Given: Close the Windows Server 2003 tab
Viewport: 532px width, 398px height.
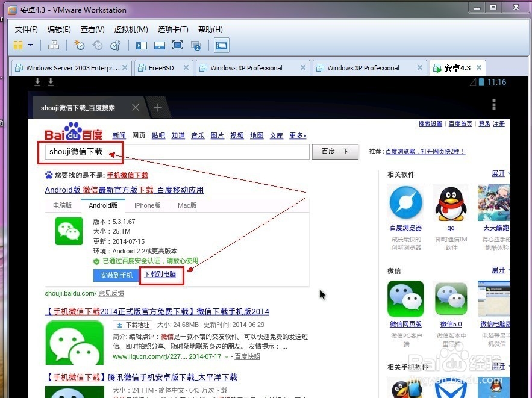Looking at the screenshot, I should coord(125,67).
